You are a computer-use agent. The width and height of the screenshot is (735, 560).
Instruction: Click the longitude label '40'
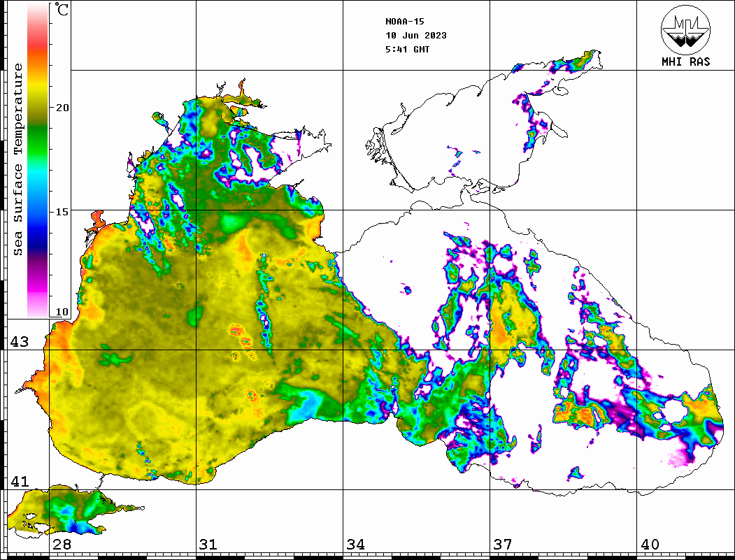[x=650, y=545]
